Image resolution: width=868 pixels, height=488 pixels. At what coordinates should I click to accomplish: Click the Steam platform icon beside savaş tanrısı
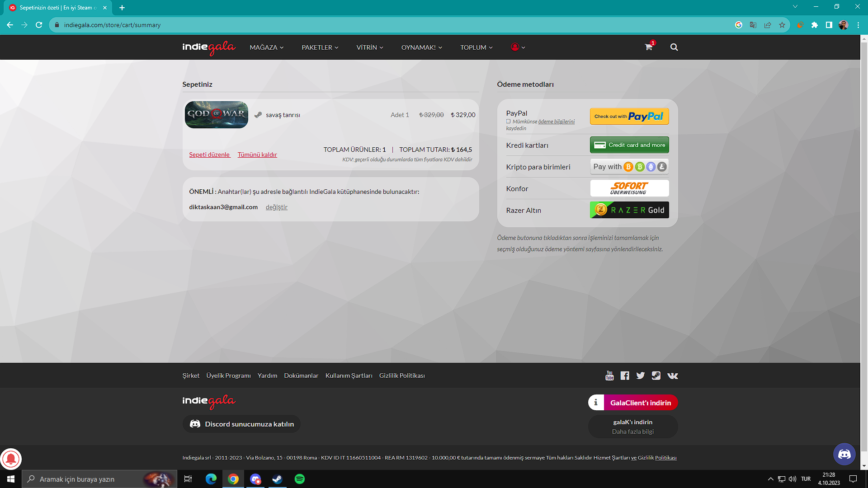[x=258, y=115]
